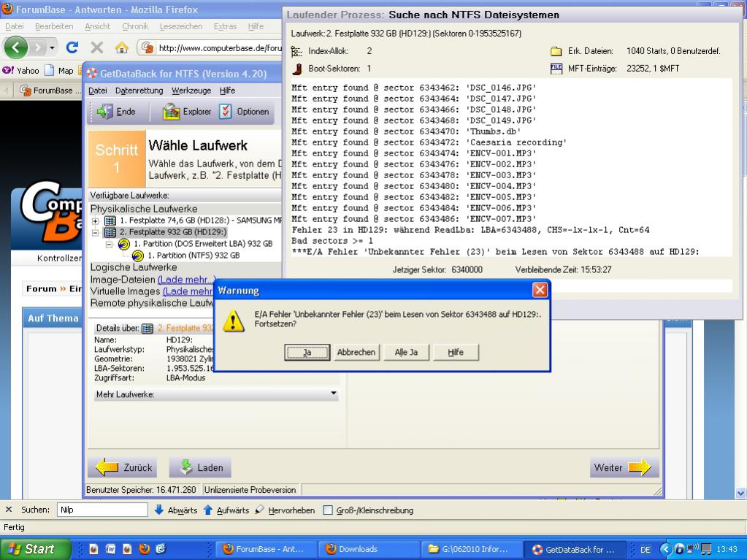
Task: Click Firefox quick launch icon in taskbar
Action: (x=145, y=549)
